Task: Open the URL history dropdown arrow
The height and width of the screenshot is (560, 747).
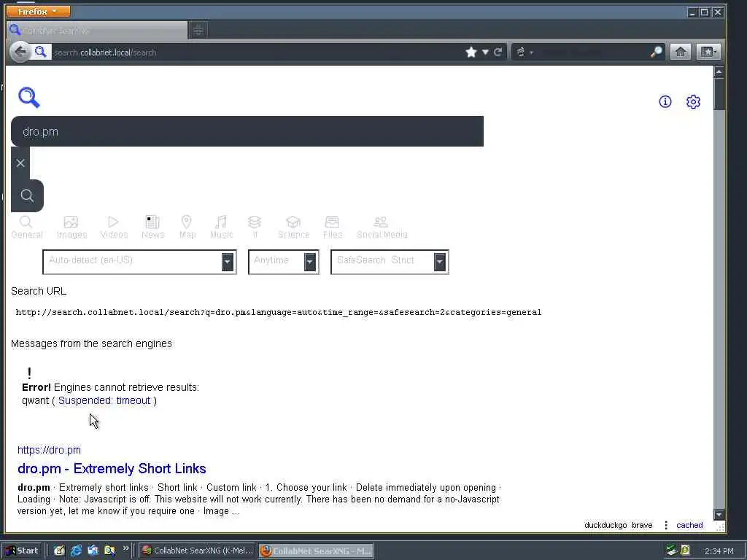Action: 485,52
